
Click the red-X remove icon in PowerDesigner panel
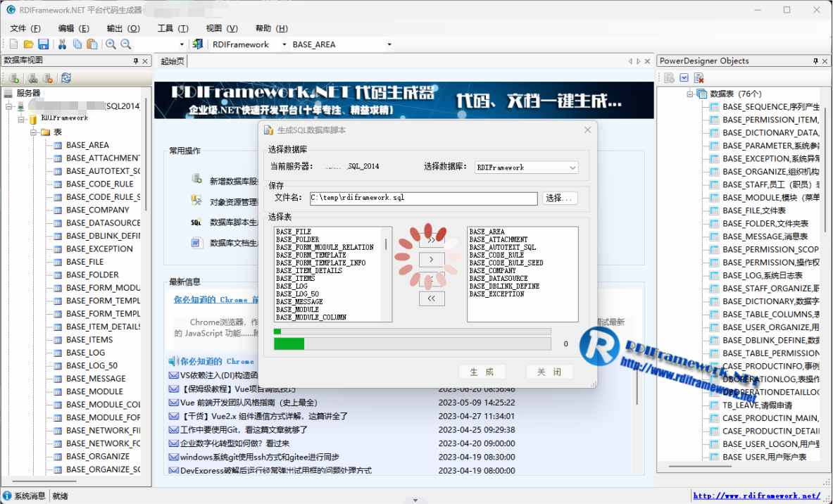coord(699,77)
